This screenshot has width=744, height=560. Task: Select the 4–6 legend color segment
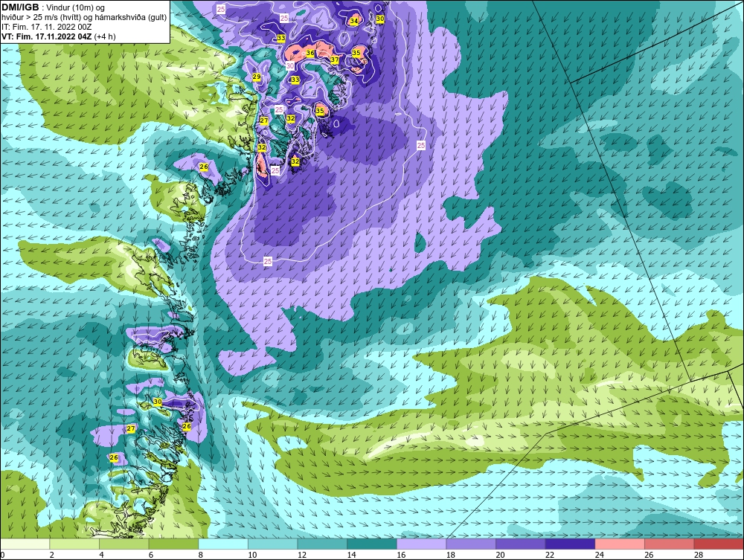pyautogui.click(x=124, y=544)
